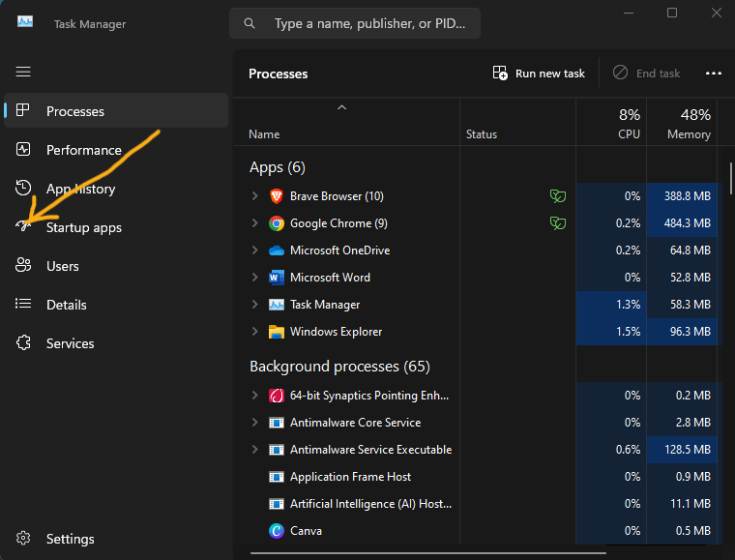The image size is (735, 560).
Task: Sort processes by Memory column
Action: (682, 123)
